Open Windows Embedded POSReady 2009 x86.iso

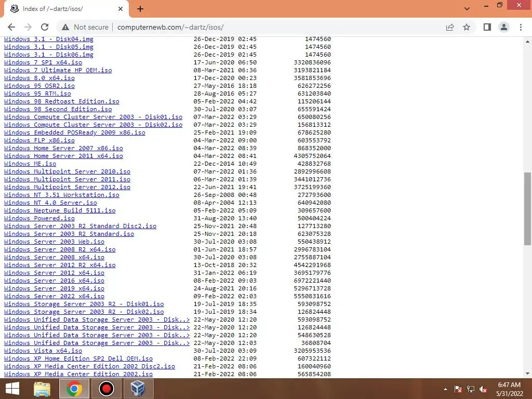pos(75,132)
